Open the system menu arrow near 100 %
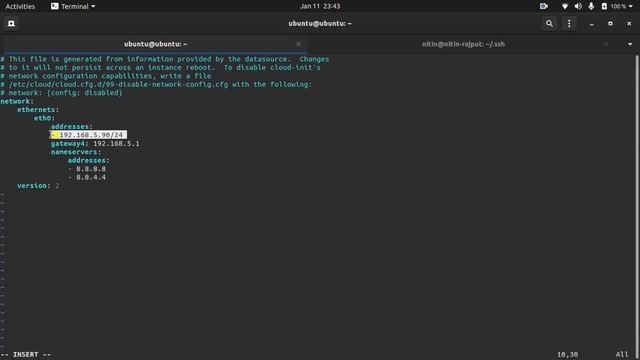Viewport: 640px width, 360px height. 631,6
